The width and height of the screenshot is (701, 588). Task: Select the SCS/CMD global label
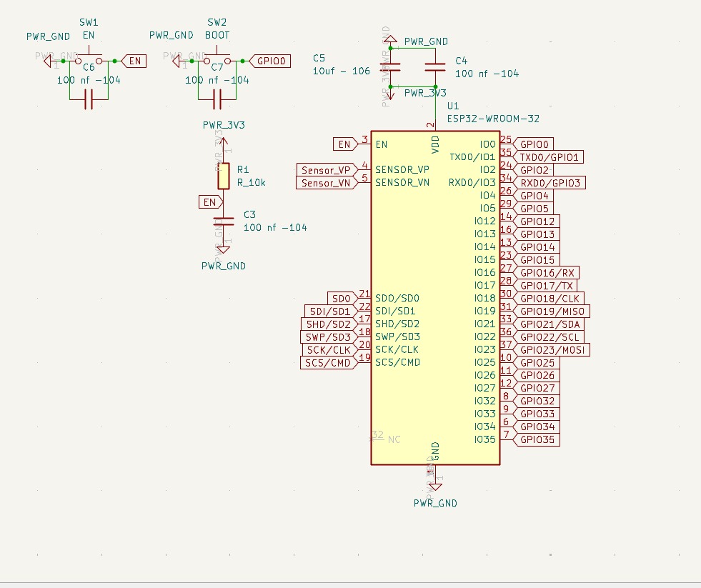coord(329,363)
